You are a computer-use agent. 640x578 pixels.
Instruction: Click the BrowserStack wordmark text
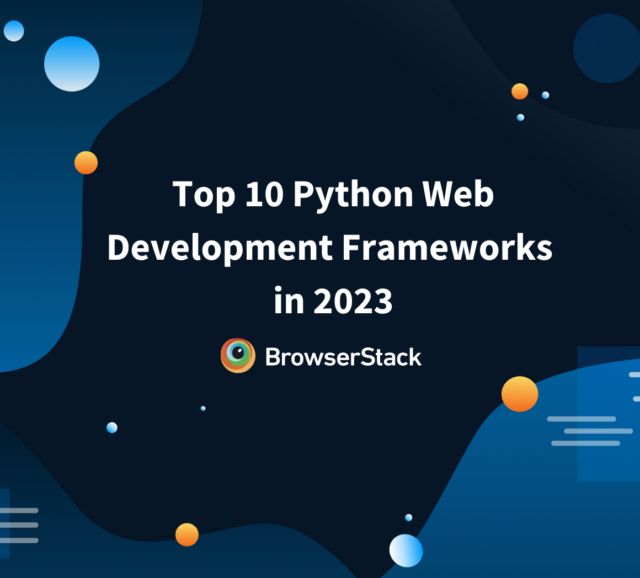(x=343, y=357)
